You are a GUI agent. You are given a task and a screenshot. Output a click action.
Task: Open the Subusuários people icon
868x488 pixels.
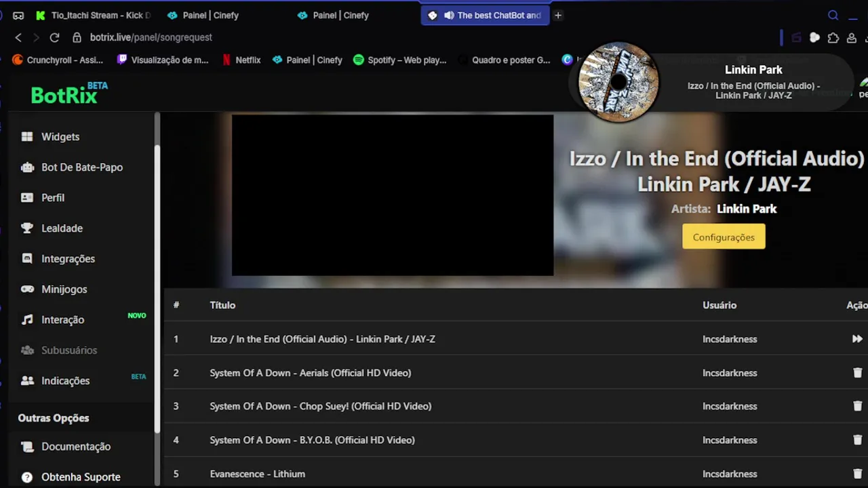pos(27,350)
